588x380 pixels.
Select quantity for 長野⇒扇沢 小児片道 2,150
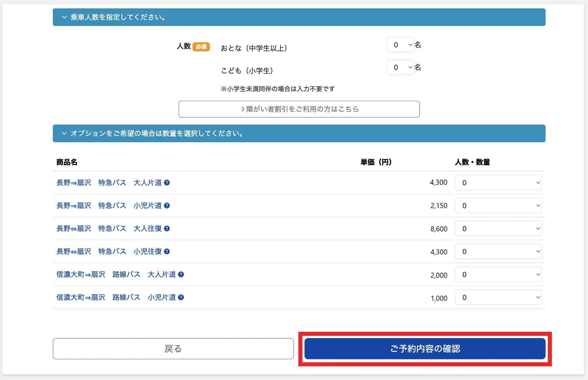click(498, 206)
